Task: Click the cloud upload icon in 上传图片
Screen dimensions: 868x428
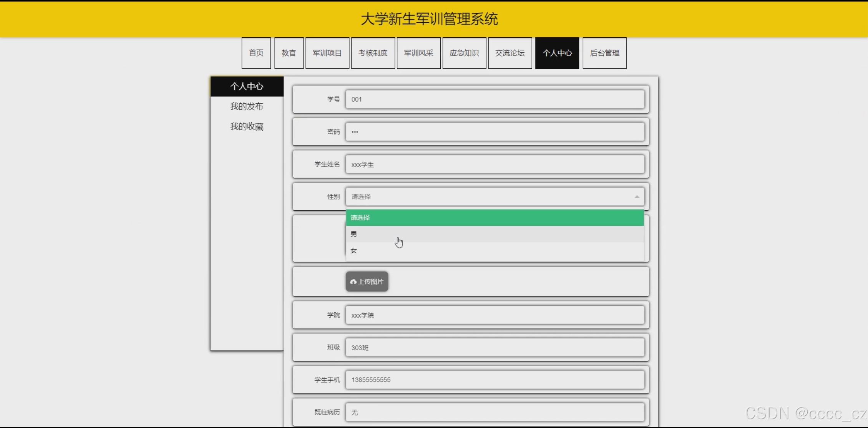Action: tap(353, 282)
